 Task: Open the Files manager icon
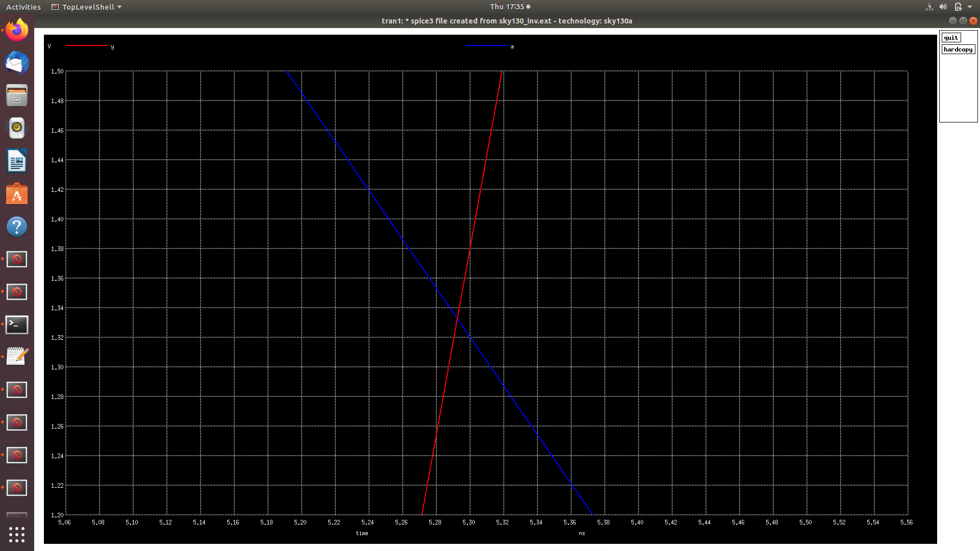coord(17,95)
